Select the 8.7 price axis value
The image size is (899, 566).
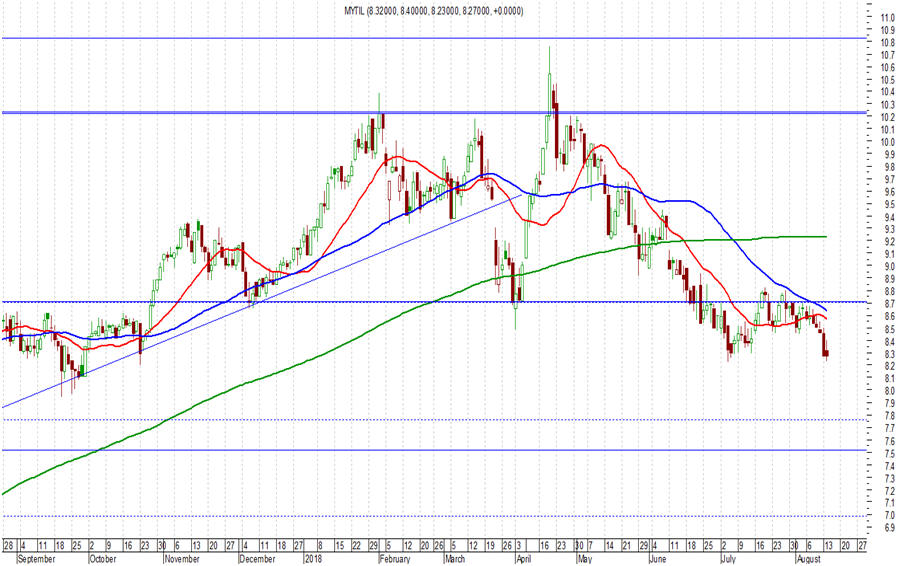tap(890, 303)
